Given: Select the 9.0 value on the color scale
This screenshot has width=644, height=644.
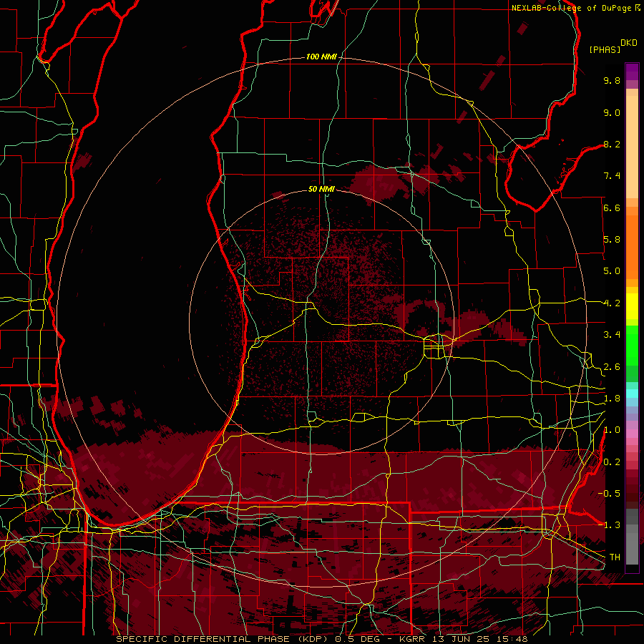Looking at the screenshot, I should pos(612,112).
